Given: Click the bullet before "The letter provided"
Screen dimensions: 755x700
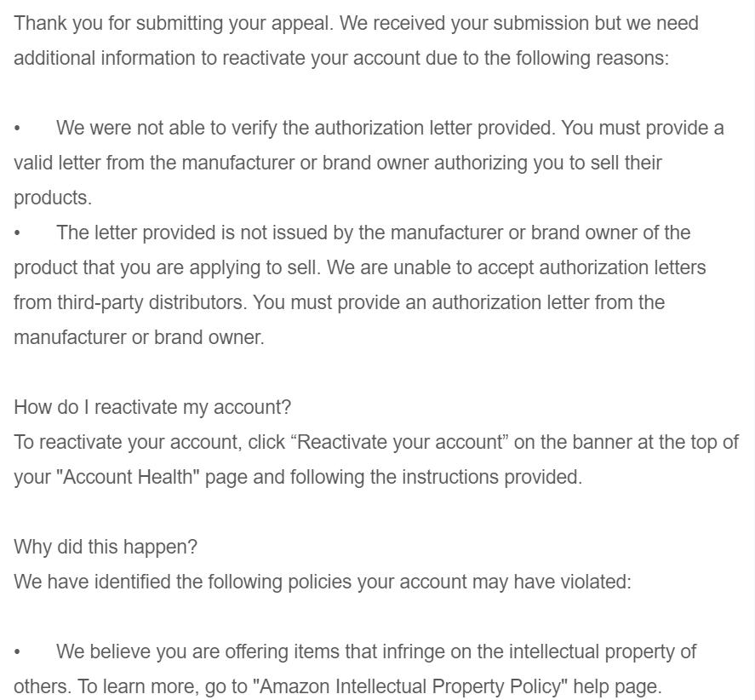Looking at the screenshot, I should pos(17,233).
